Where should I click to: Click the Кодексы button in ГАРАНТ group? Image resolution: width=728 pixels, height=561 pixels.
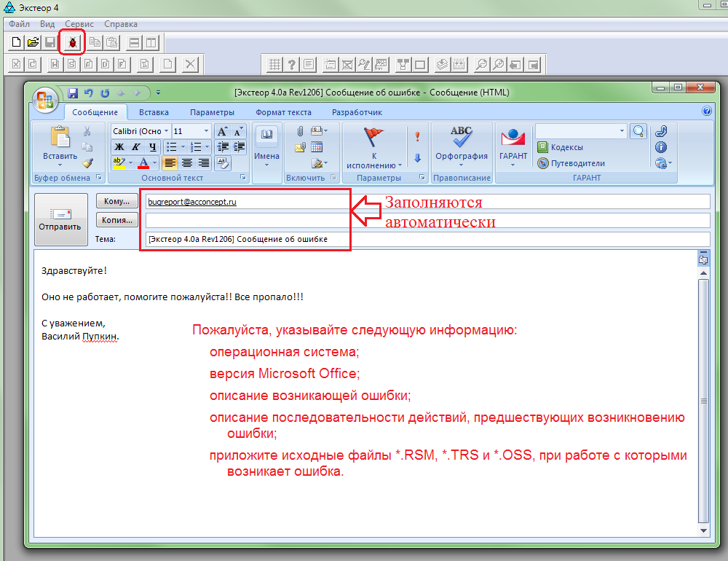click(x=560, y=147)
